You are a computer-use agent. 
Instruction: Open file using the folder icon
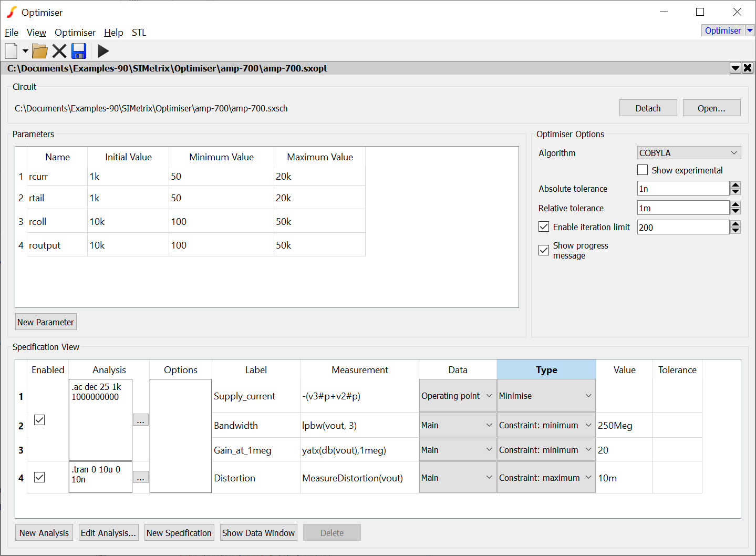coord(39,51)
